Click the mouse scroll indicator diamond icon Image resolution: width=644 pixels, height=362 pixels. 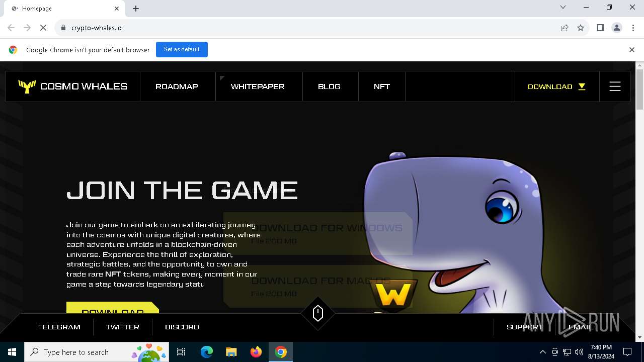(317, 313)
